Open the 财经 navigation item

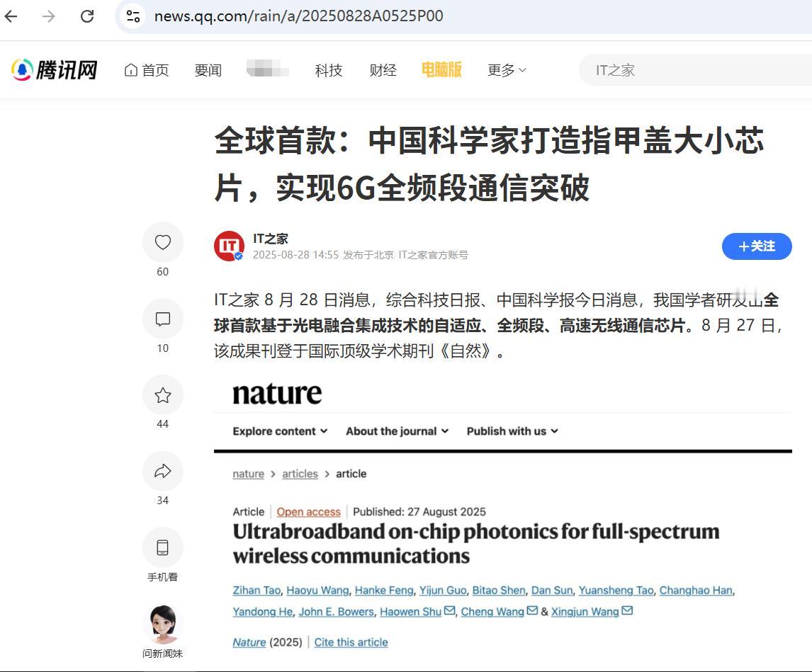[383, 70]
